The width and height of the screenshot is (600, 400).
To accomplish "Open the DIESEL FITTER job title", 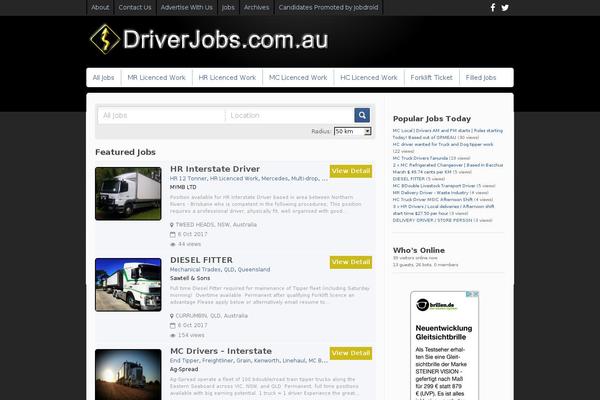I will [x=201, y=260].
